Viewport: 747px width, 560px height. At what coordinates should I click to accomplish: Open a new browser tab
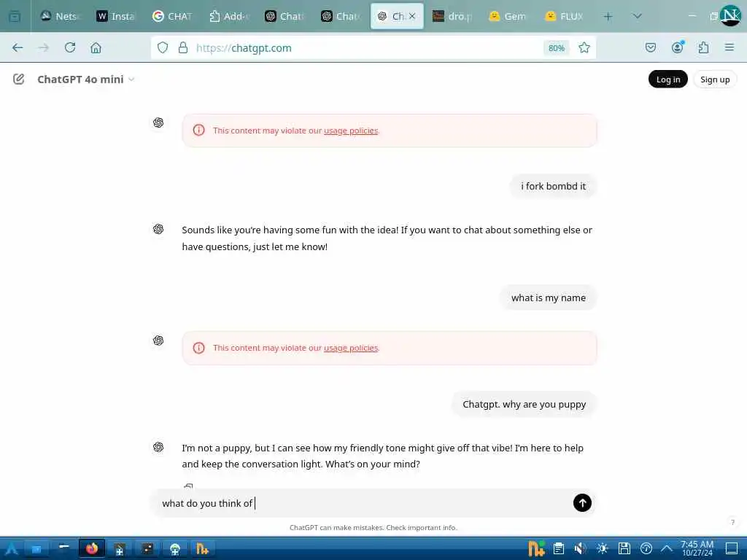pos(608,16)
